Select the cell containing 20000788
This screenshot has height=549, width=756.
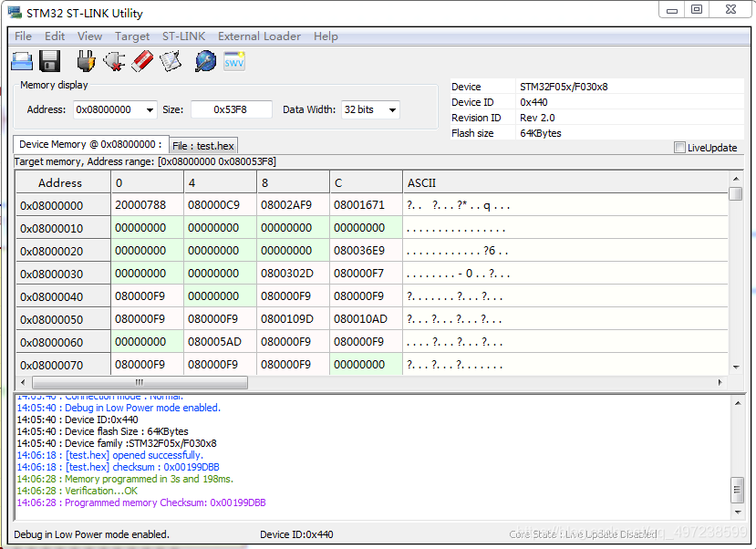tap(148, 205)
